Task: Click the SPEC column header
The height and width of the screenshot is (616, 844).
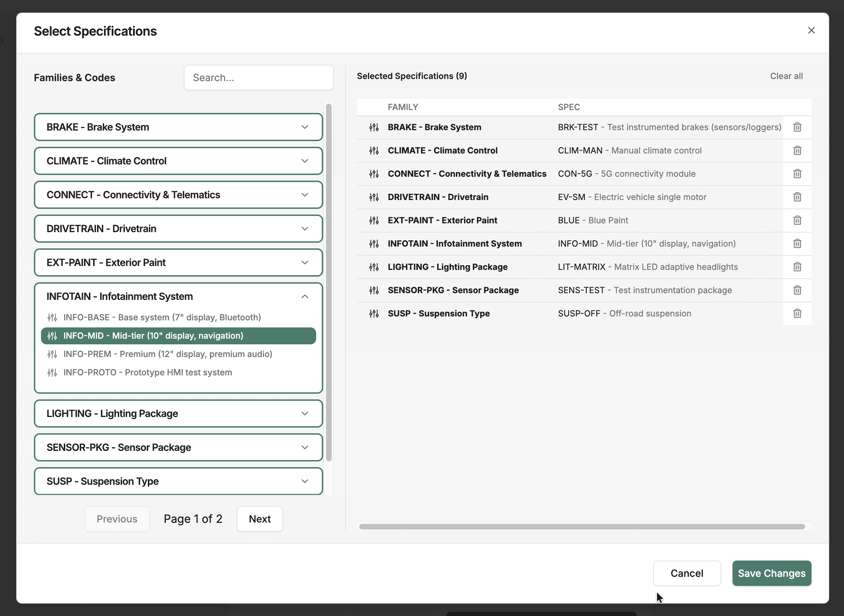Action: [x=569, y=107]
